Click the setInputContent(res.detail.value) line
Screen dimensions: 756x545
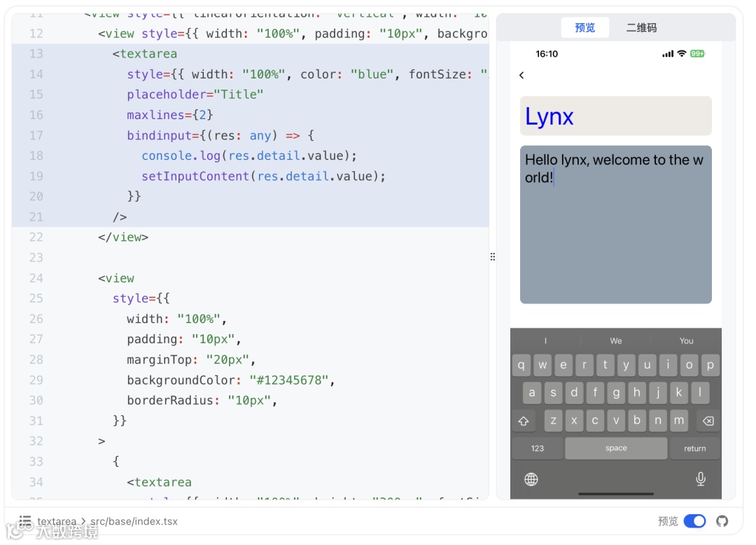[x=264, y=176]
